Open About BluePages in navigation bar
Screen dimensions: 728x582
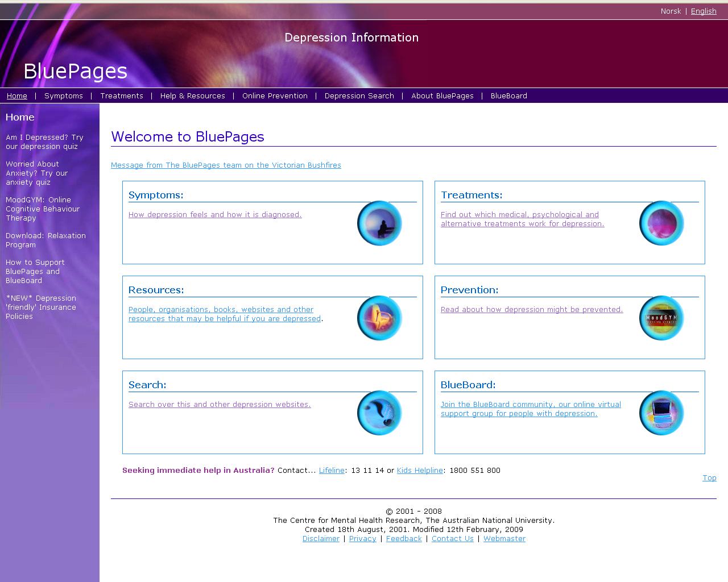(x=442, y=96)
